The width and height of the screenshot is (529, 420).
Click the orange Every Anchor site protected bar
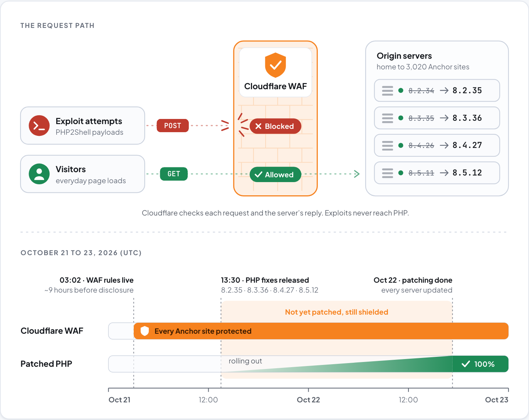(x=321, y=331)
